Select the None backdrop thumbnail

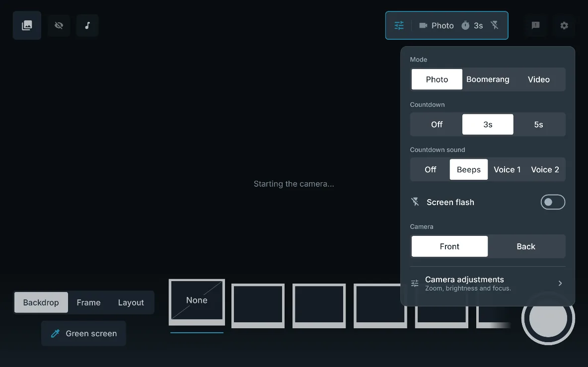(197, 302)
